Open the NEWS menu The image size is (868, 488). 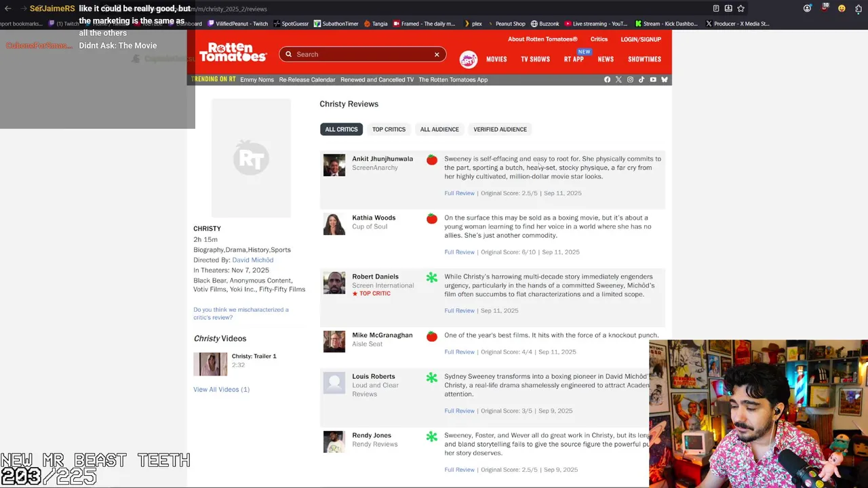(x=606, y=60)
